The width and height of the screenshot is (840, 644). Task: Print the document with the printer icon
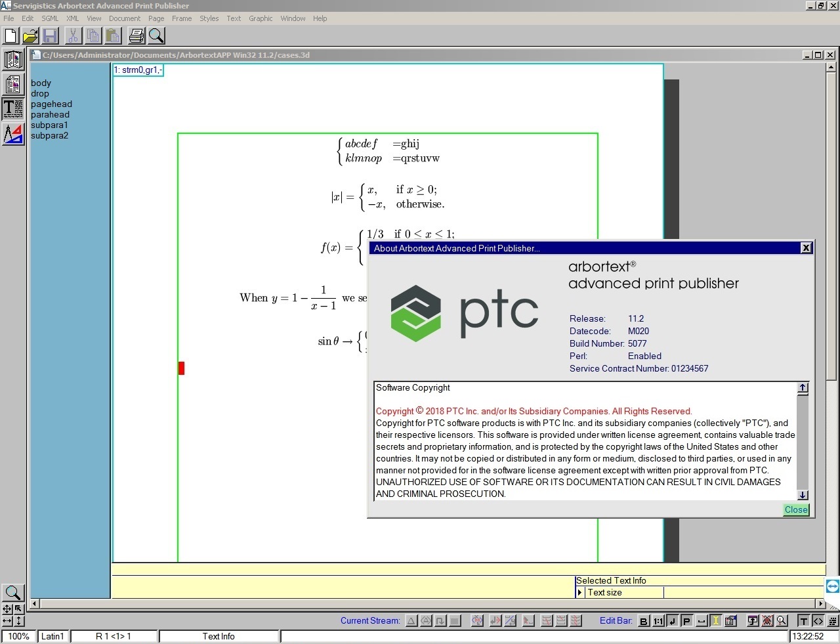(x=136, y=35)
